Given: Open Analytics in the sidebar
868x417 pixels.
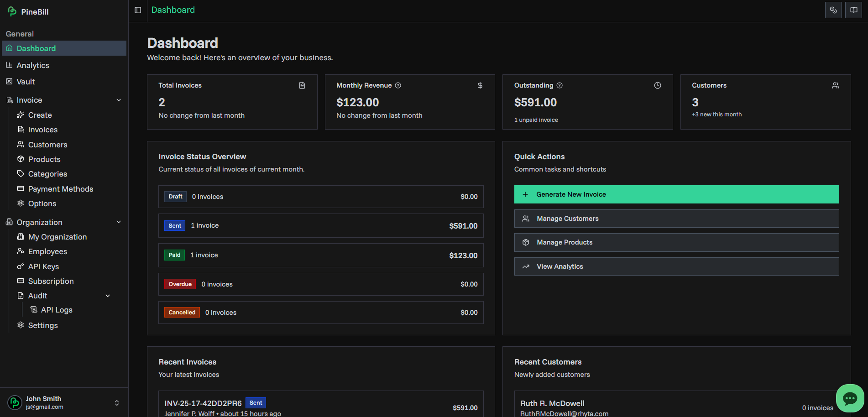Looking at the screenshot, I should coord(33,65).
